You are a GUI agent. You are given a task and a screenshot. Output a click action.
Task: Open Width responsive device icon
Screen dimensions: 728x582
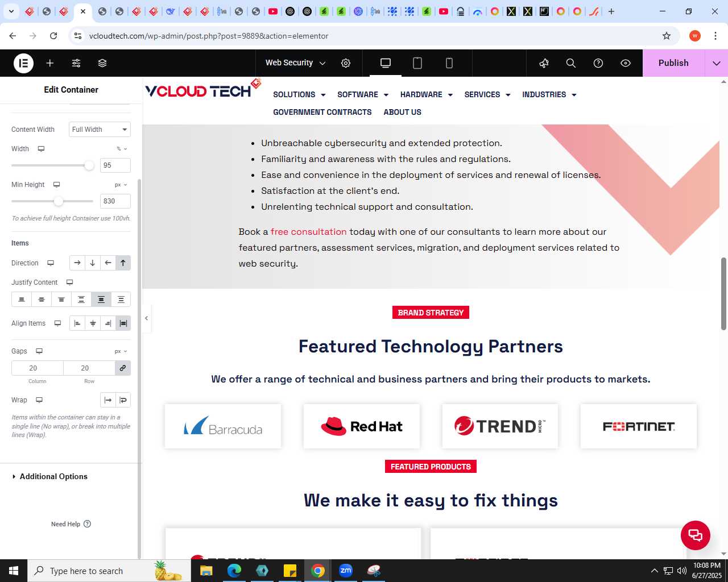click(41, 149)
